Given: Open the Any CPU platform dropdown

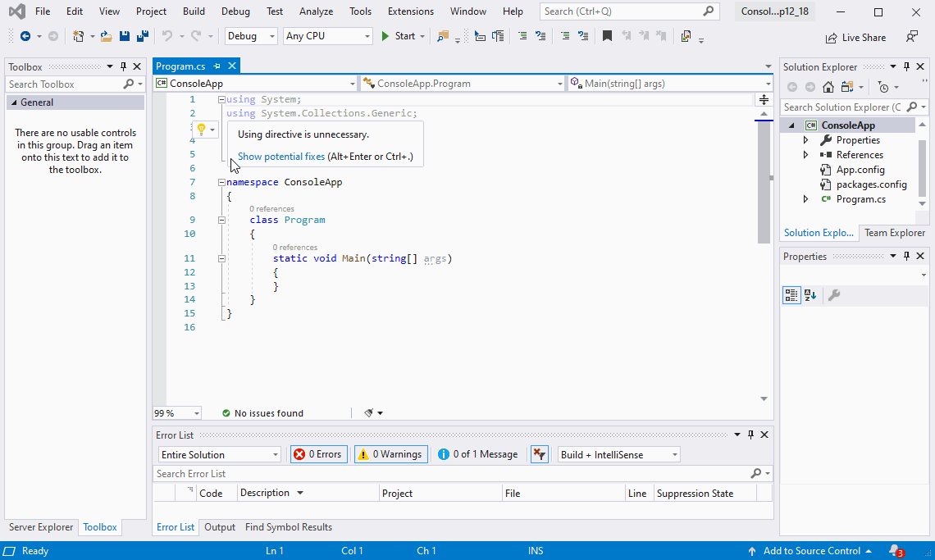Looking at the screenshot, I should tap(328, 36).
